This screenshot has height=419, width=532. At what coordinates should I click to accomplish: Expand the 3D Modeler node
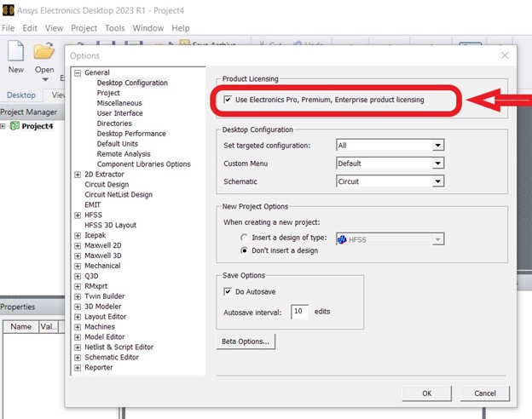(x=78, y=307)
